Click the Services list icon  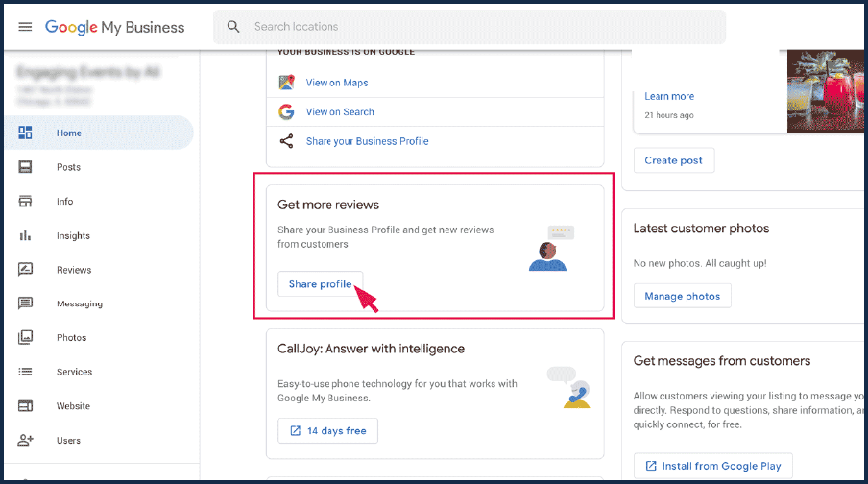click(x=26, y=372)
